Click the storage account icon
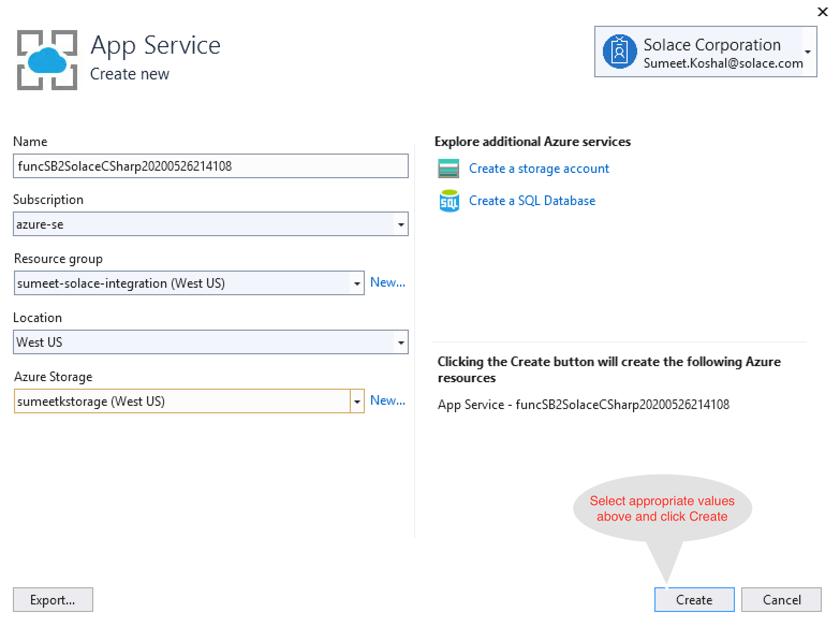The height and width of the screenshot is (627, 840). pos(448,169)
